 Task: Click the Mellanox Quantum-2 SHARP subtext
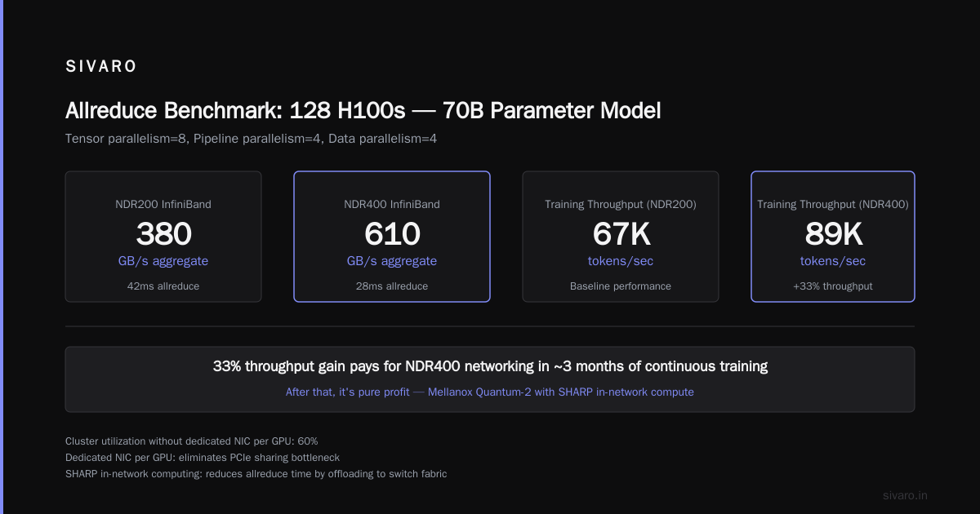[490, 392]
